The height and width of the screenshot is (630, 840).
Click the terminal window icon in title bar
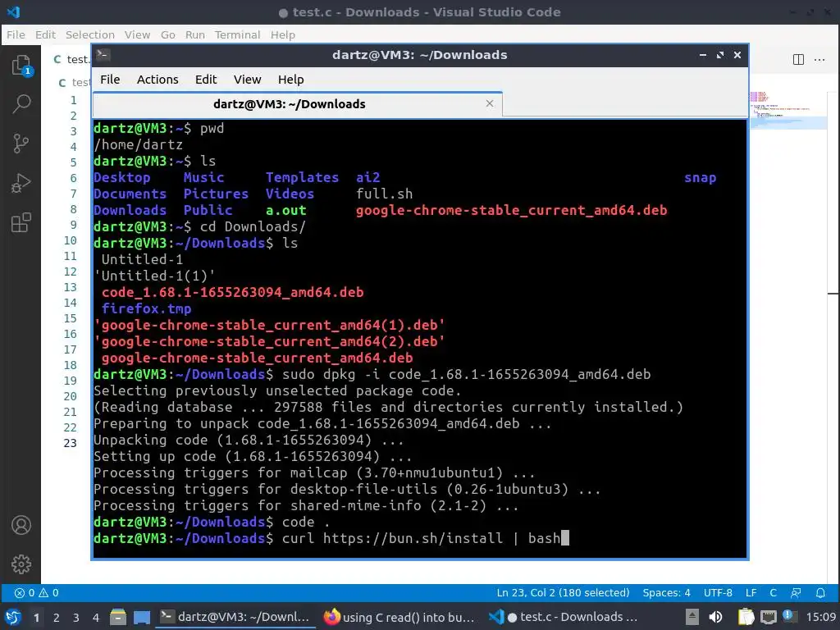[103, 55]
